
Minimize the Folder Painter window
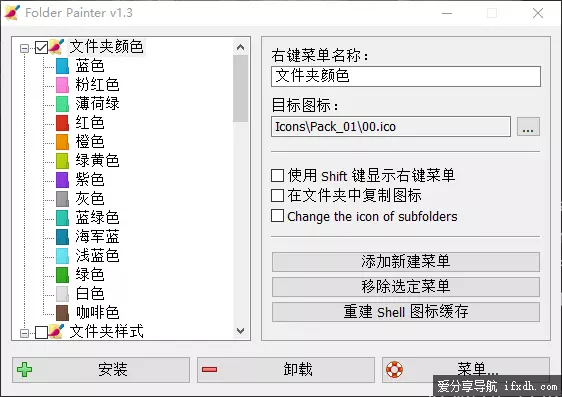click(447, 13)
